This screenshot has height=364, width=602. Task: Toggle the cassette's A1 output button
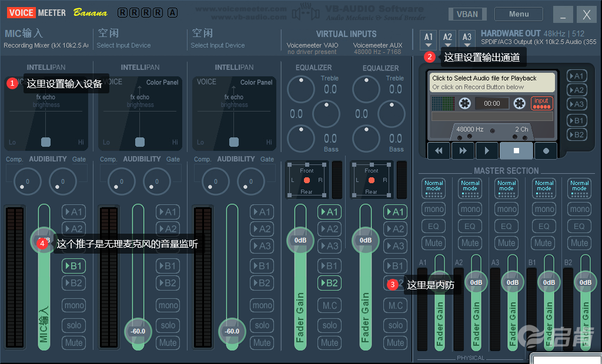coord(577,76)
